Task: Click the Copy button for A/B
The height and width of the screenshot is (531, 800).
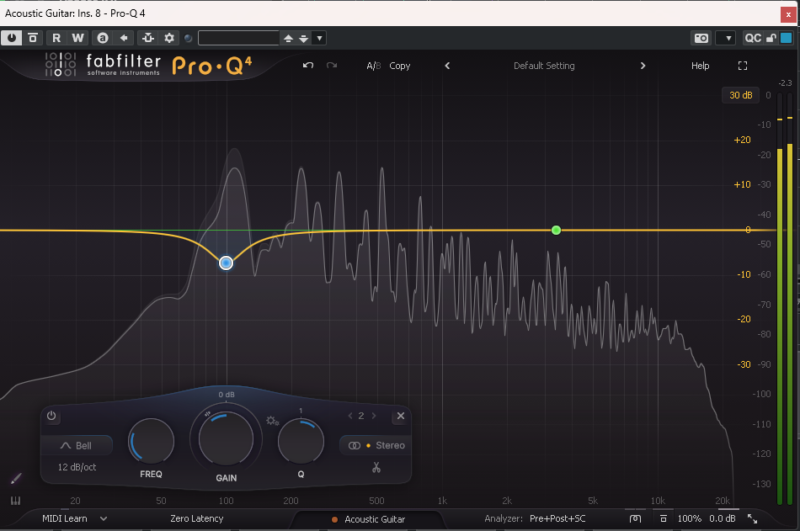Action: coord(400,66)
